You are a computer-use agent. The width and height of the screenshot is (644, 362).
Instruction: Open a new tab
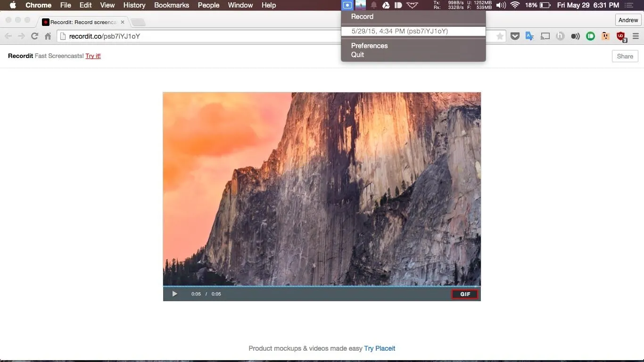138,22
